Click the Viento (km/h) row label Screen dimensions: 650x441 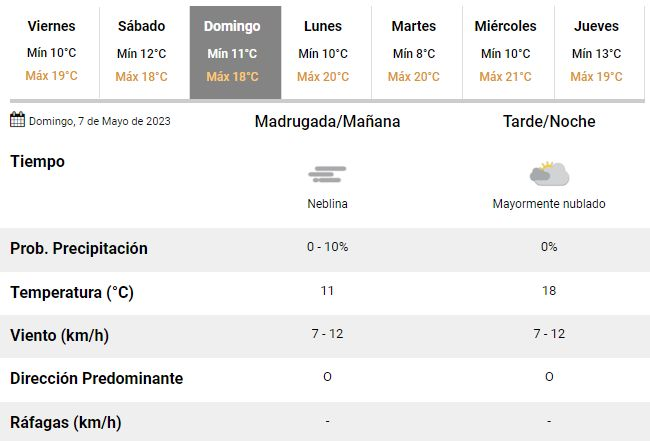pyautogui.click(x=60, y=335)
